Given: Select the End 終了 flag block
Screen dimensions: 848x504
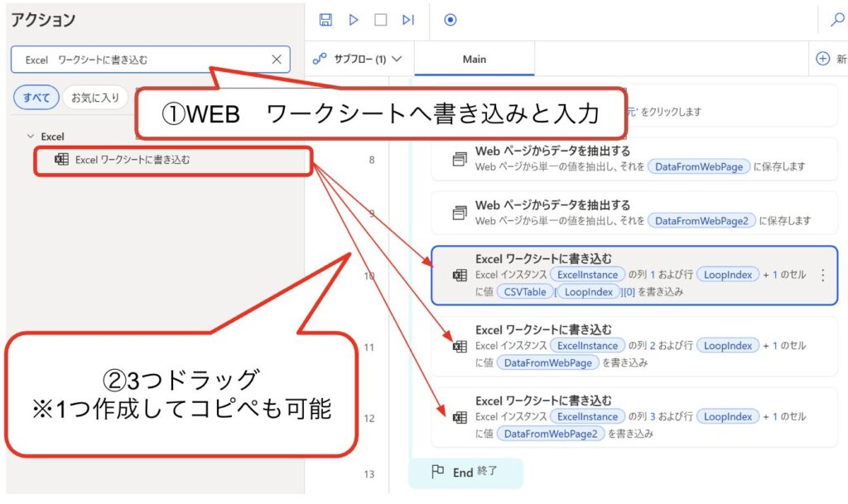Looking at the screenshot, I should point(465,473).
